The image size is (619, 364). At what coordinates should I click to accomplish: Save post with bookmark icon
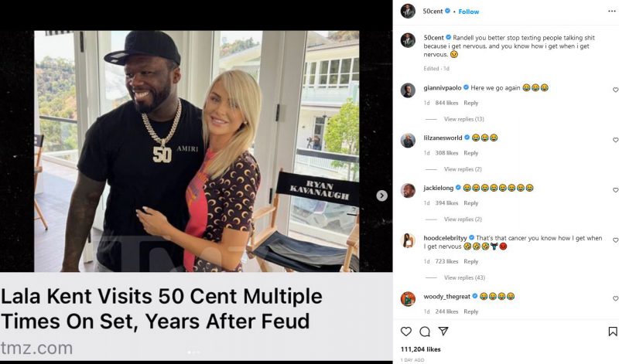click(x=612, y=332)
